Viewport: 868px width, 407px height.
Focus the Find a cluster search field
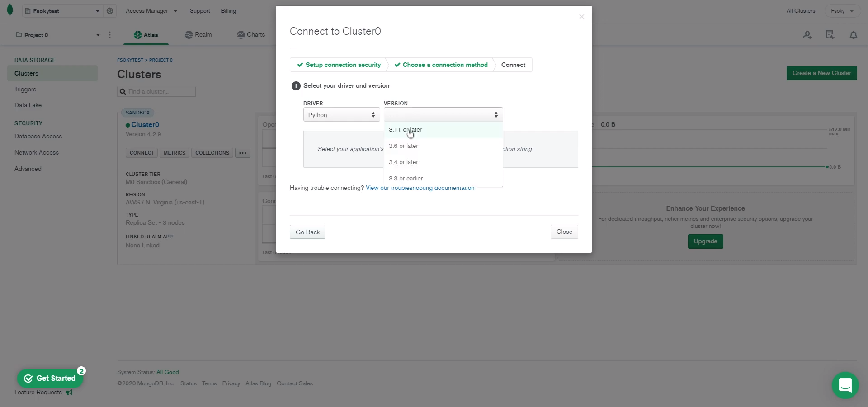pyautogui.click(x=156, y=92)
